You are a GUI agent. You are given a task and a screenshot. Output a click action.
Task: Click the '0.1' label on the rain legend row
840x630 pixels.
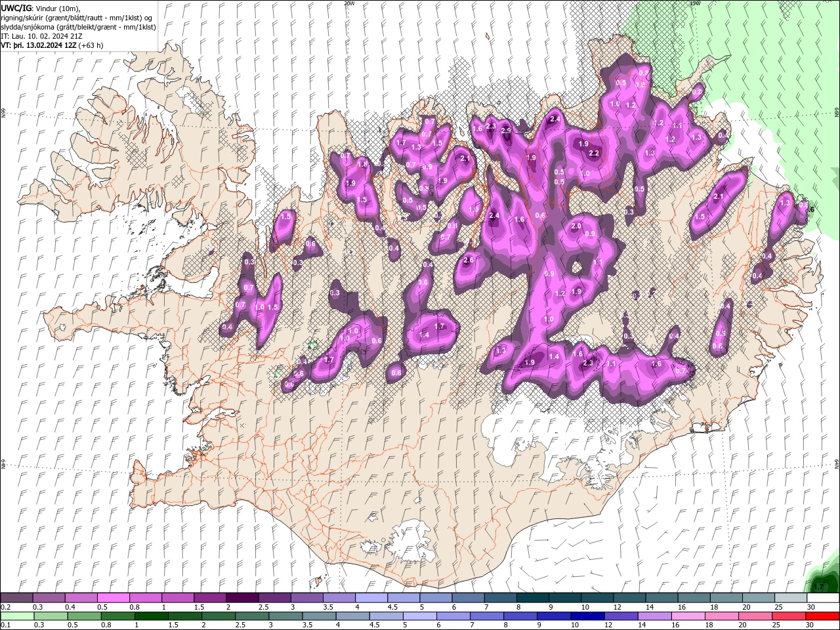click(x=5, y=625)
